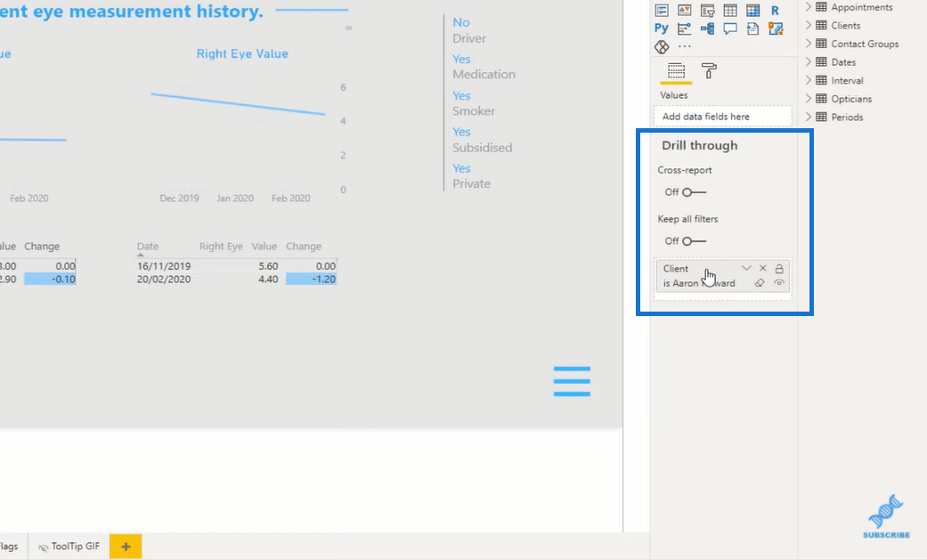927x560 pixels.
Task: Click the Right Eye Value chart title
Action: click(242, 53)
